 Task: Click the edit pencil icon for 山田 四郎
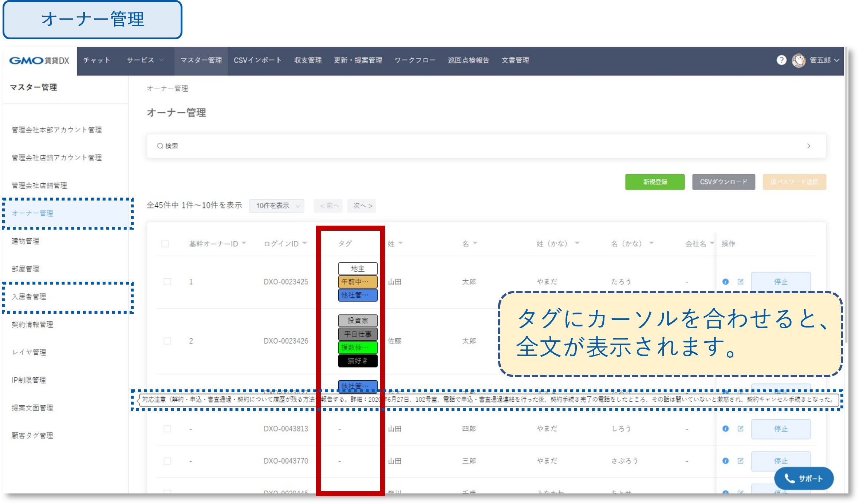point(740,429)
